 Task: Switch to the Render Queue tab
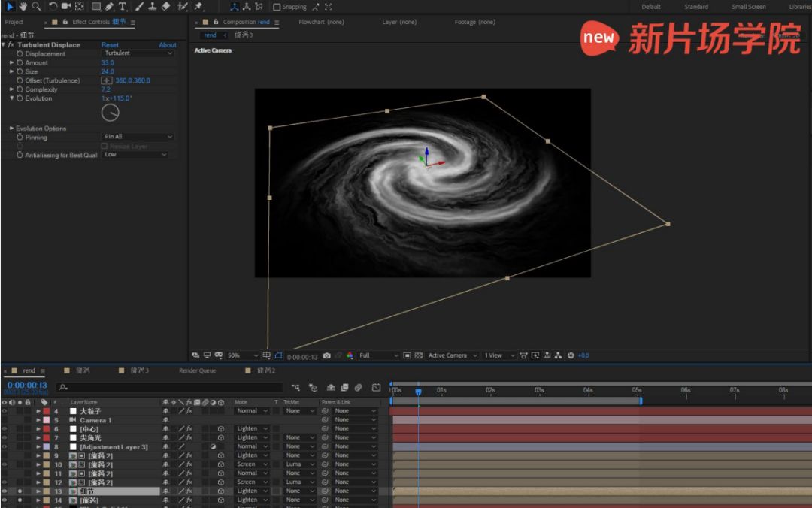(197, 370)
